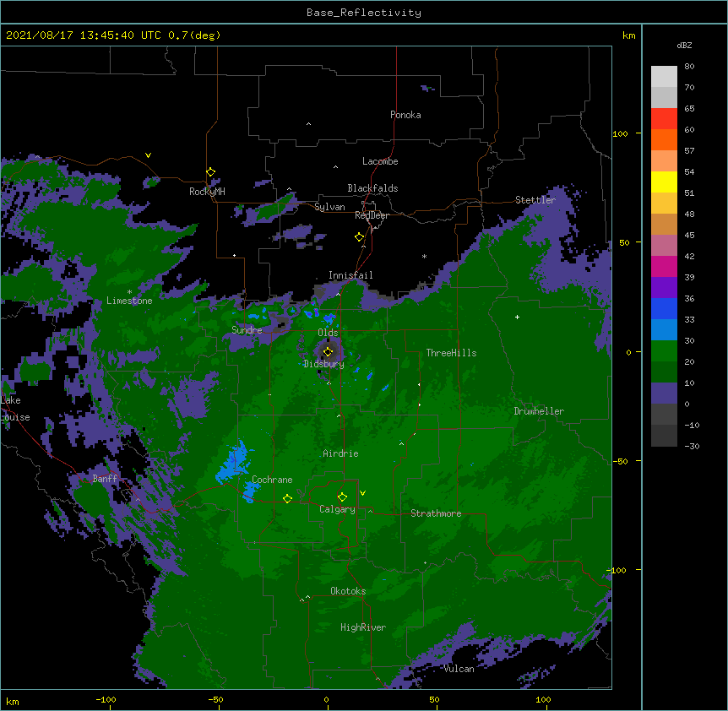Click the 0.7(deg) elevation angle text

coord(194,35)
